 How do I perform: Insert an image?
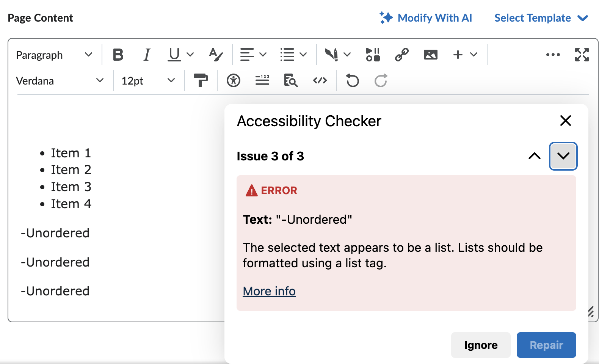pyautogui.click(x=430, y=55)
